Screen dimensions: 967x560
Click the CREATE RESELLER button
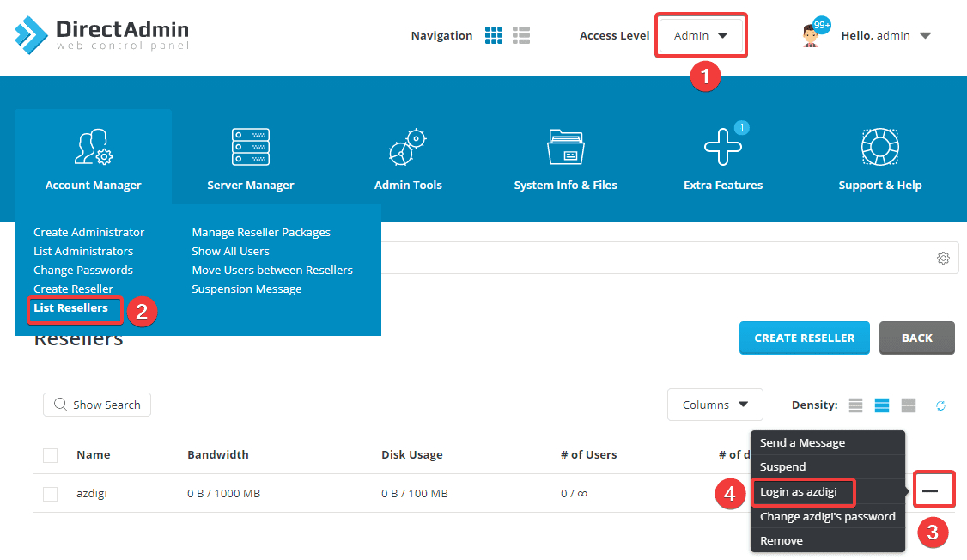click(x=804, y=338)
